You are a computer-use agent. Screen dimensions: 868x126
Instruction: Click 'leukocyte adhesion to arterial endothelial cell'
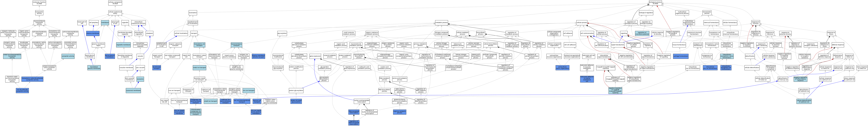[587, 79]
